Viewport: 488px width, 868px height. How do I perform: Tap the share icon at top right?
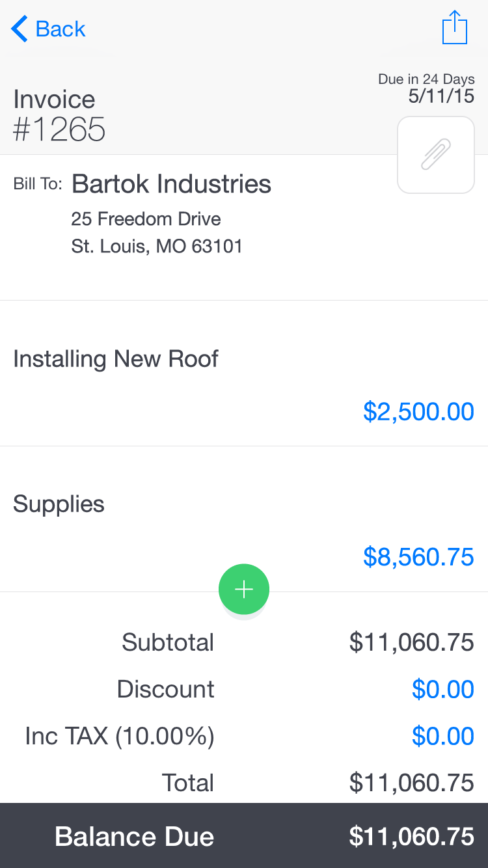(x=454, y=28)
